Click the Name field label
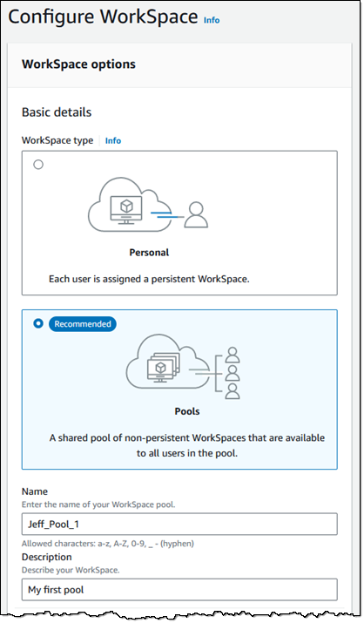The height and width of the screenshot is (623, 364). (35, 491)
